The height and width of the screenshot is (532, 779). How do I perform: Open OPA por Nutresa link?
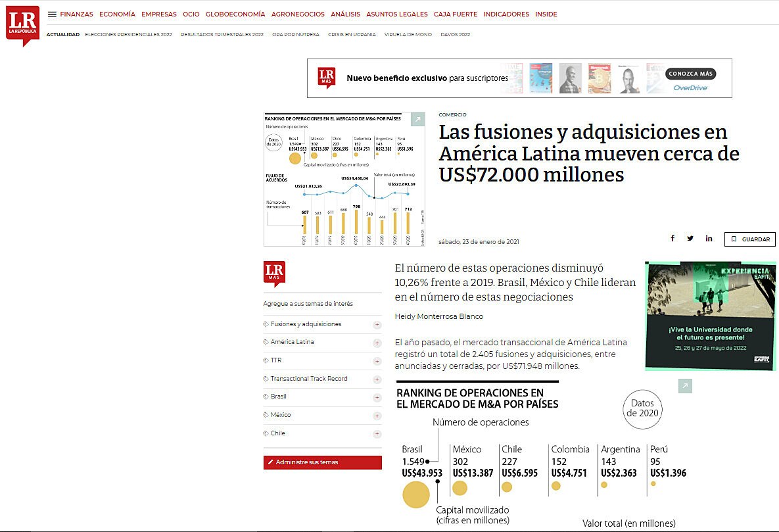pos(296,35)
